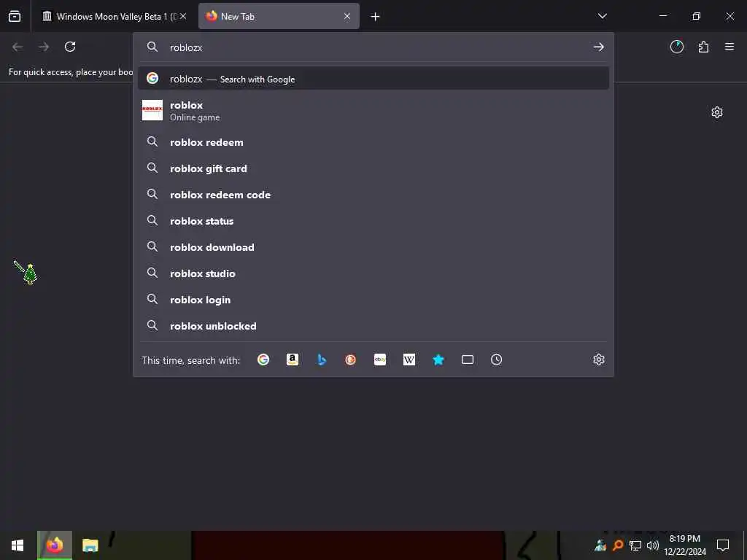The height and width of the screenshot is (560, 747).
Task: Select the roblox redeem code suggestion
Action: tap(373, 194)
